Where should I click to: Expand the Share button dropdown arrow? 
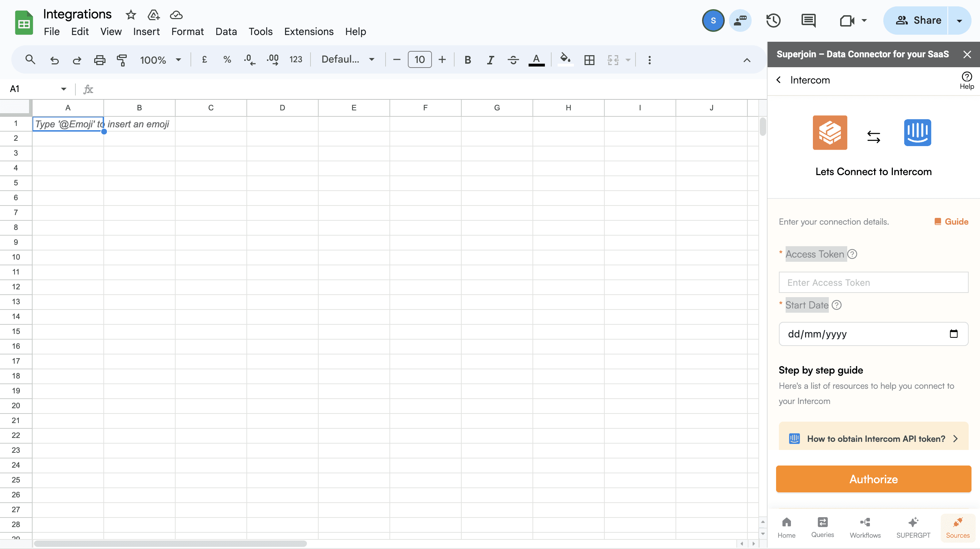[959, 21]
